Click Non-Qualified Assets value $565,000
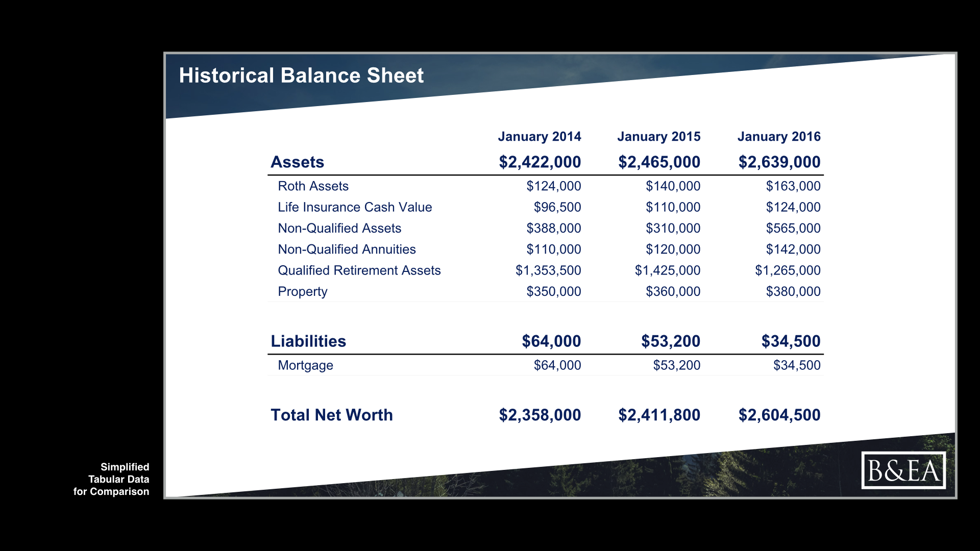The image size is (980, 551). 793,228
